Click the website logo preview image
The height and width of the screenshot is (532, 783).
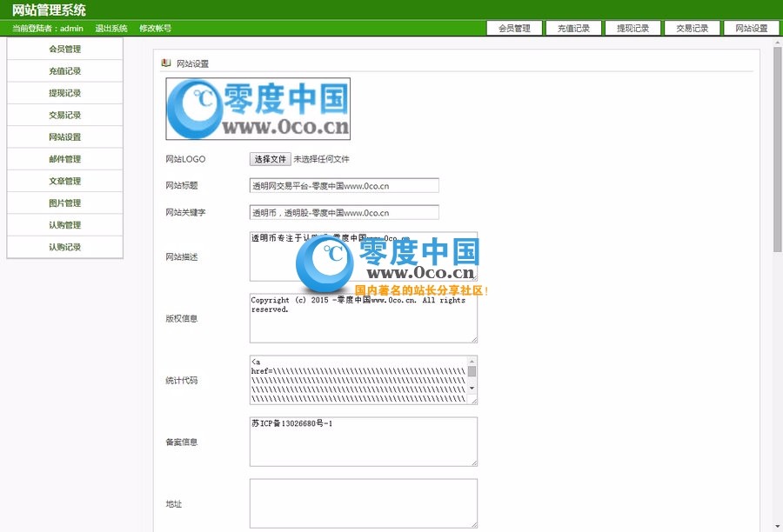click(x=258, y=107)
